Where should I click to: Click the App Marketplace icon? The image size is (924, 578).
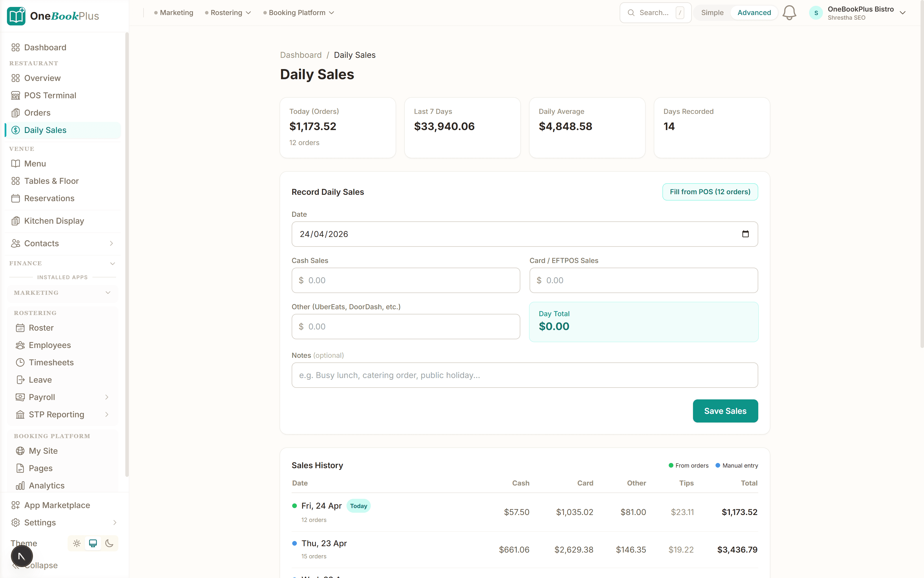click(15, 505)
